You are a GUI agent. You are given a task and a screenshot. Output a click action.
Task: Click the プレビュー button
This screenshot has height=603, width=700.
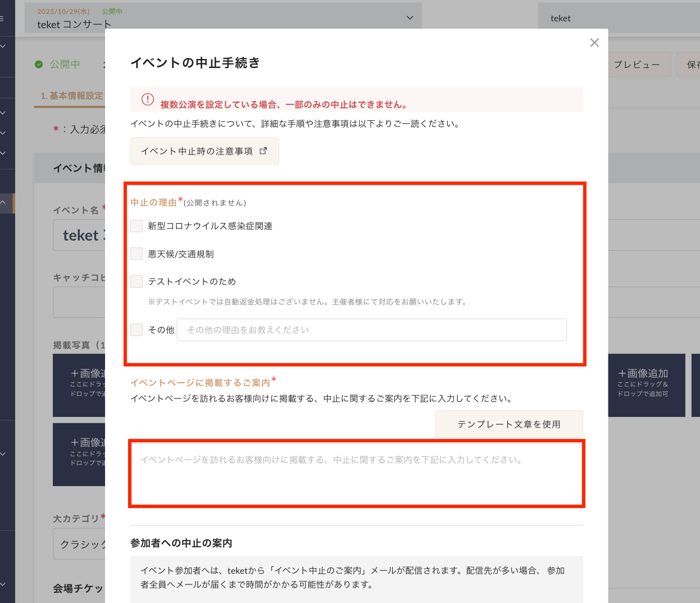(637, 65)
